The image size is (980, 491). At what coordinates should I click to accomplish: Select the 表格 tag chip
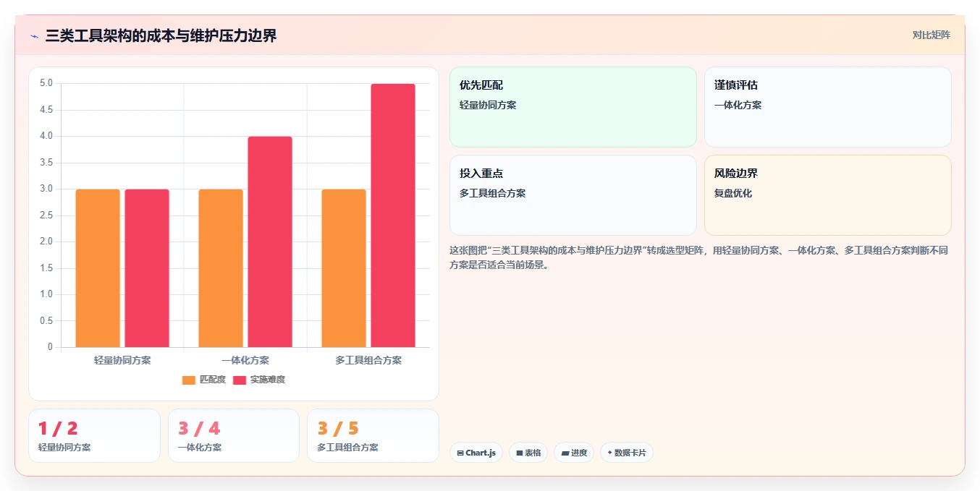pos(528,453)
